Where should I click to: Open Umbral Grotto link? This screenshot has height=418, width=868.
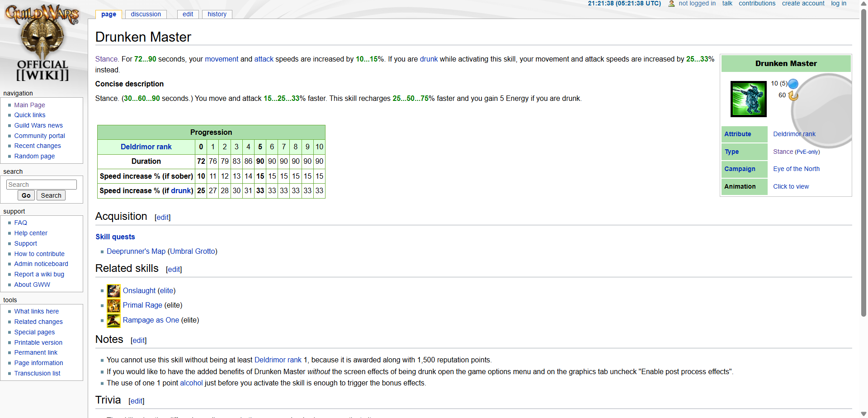tap(193, 251)
